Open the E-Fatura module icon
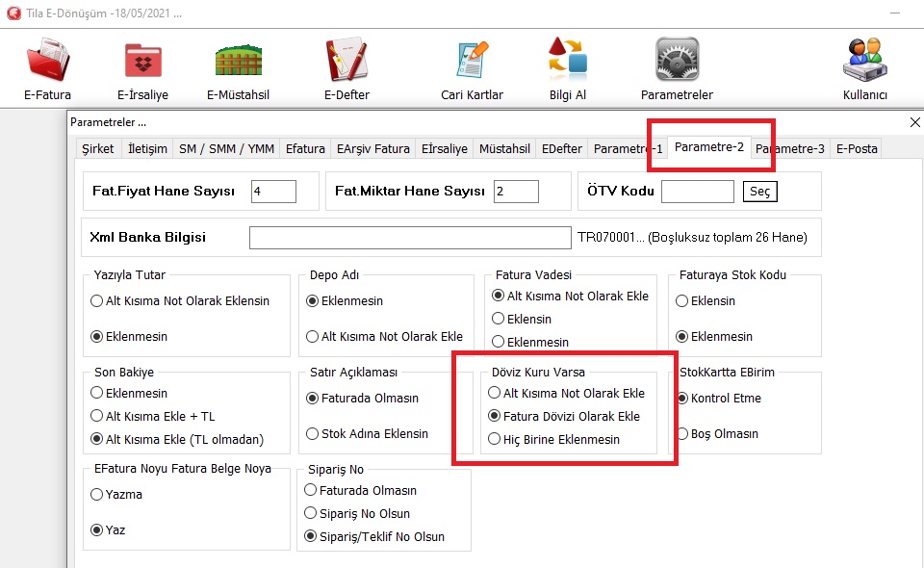Image resolution: width=924 pixels, height=568 pixels. pos(47,61)
